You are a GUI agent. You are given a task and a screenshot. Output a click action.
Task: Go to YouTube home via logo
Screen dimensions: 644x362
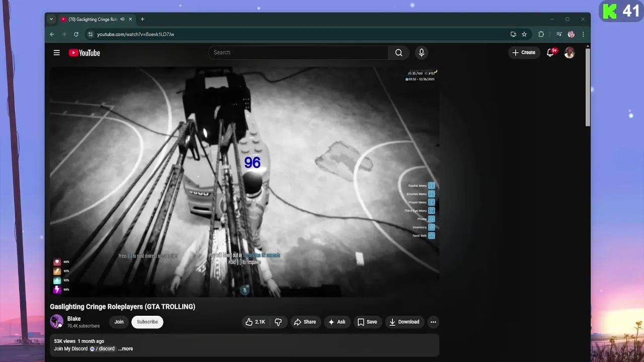tap(84, 53)
